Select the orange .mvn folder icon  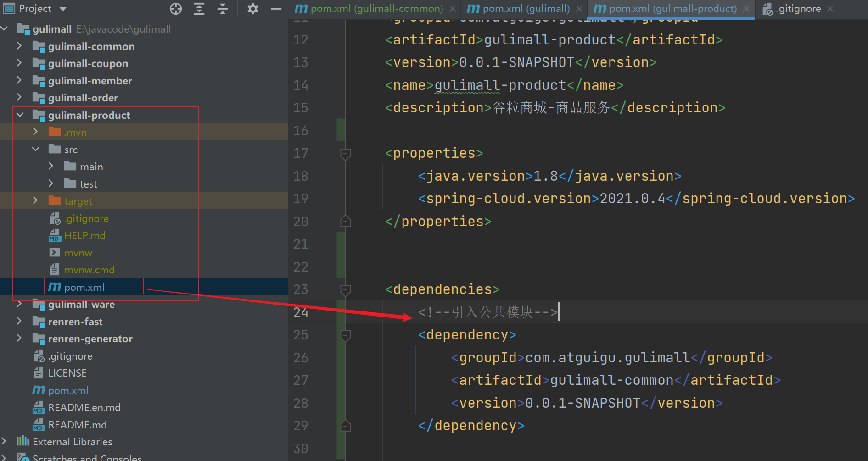click(55, 132)
